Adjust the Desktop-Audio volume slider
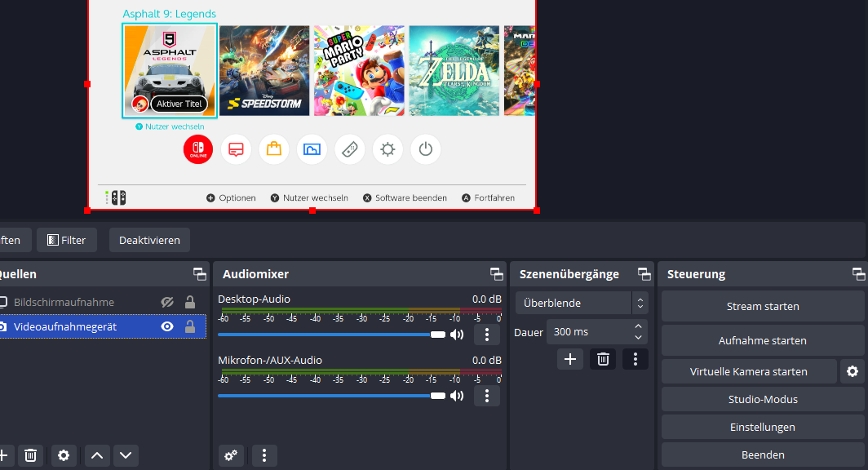Screen dimensions: 868x470 [331, 335]
